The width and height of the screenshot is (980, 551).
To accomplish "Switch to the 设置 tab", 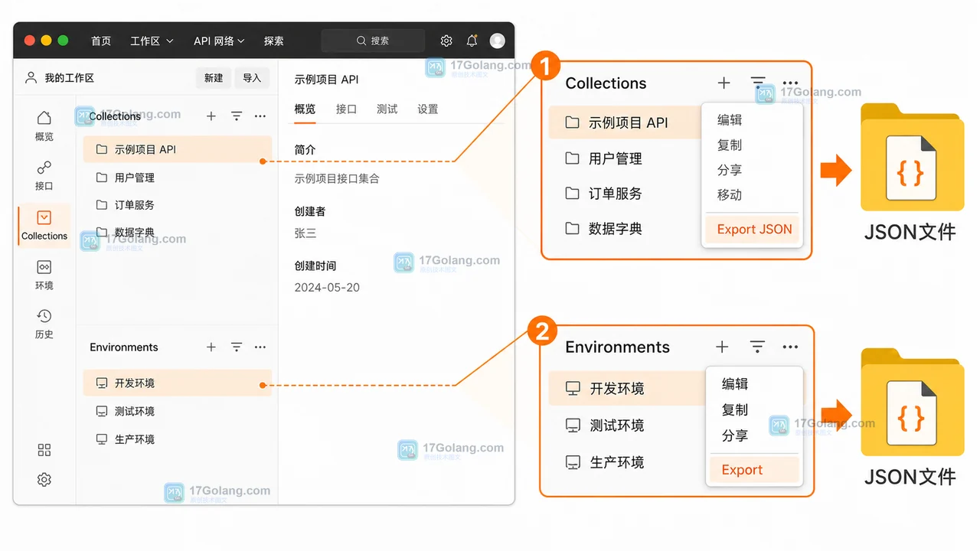I will click(x=428, y=109).
